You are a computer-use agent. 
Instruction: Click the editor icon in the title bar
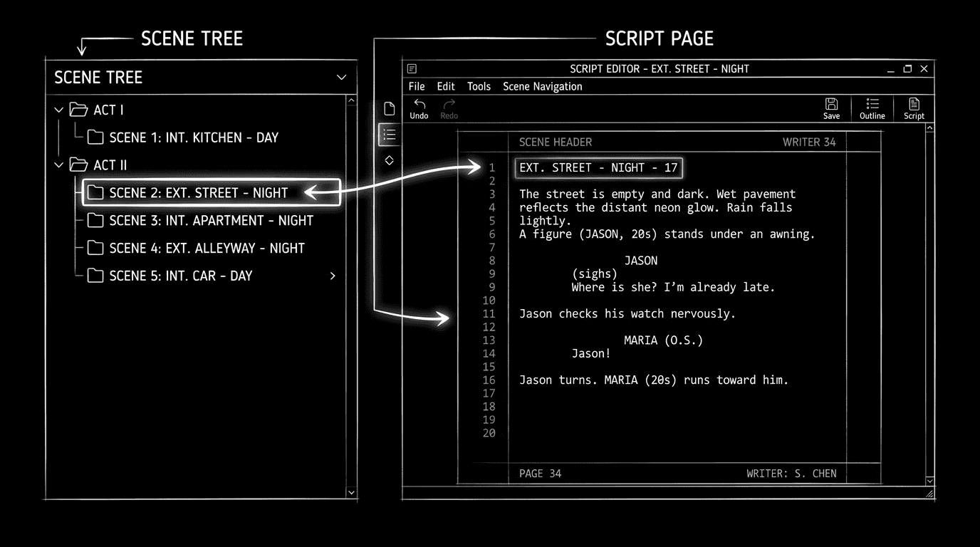pyautogui.click(x=412, y=68)
